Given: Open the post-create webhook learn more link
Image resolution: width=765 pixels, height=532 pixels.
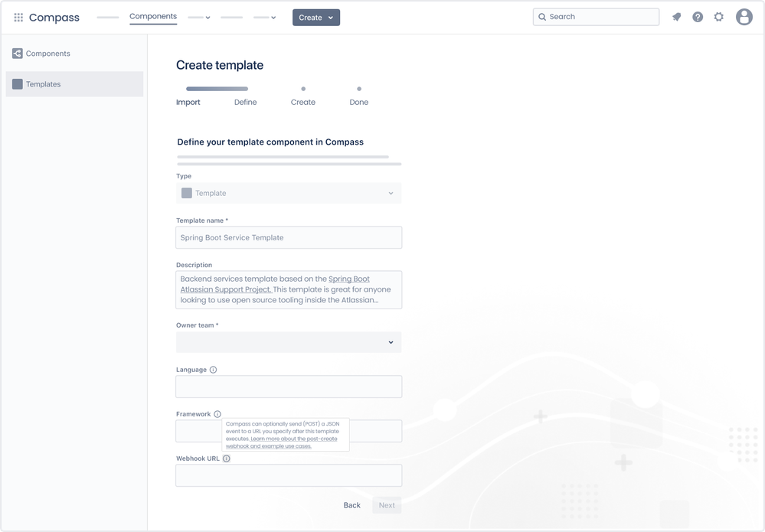Looking at the screenshot, I should [282, 442].
